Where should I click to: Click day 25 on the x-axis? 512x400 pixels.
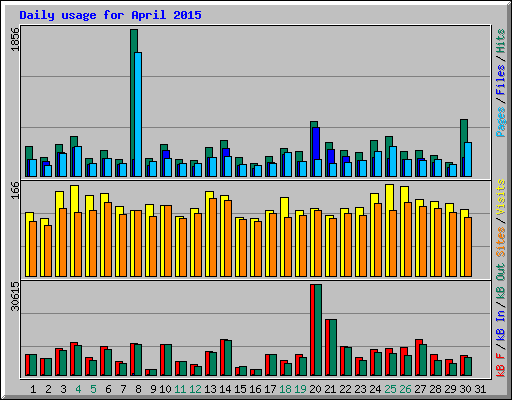(x=390, y=389)
